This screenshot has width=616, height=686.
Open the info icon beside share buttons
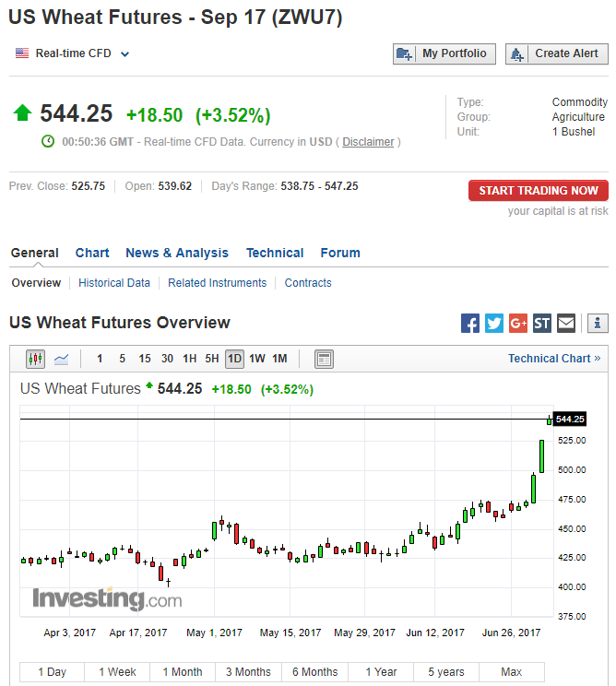[x=598, y=323]
